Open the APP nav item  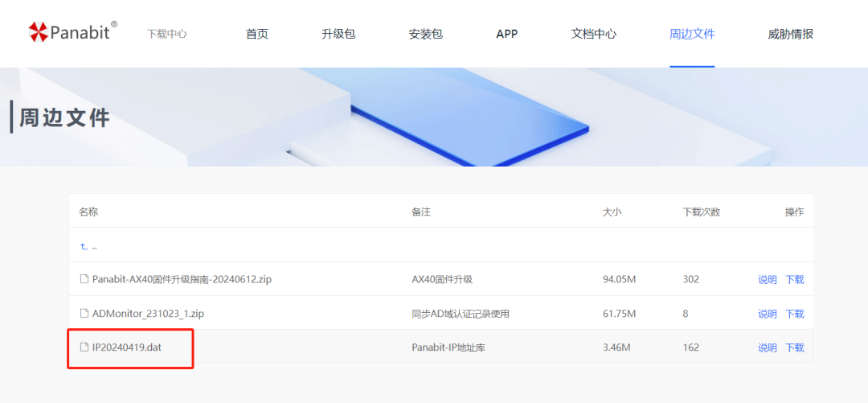click(506, 34)
